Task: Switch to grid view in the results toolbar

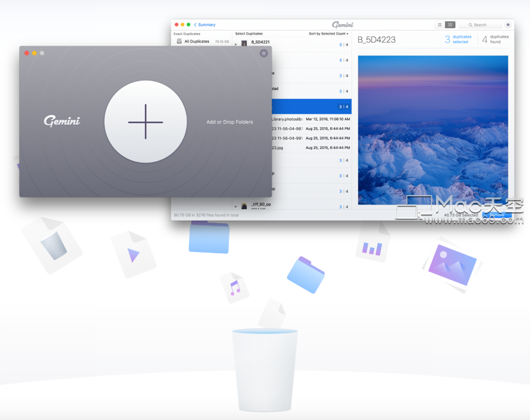Action: 440,25
